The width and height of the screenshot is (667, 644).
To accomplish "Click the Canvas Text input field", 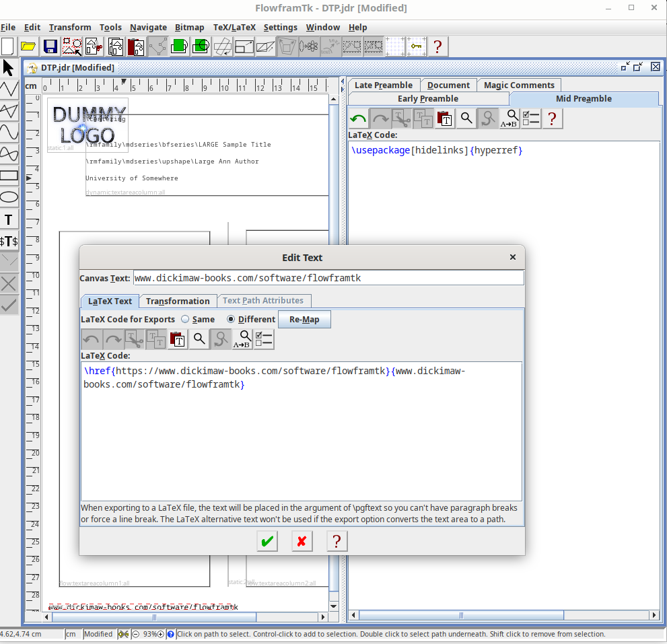I will tap(328, 278).
